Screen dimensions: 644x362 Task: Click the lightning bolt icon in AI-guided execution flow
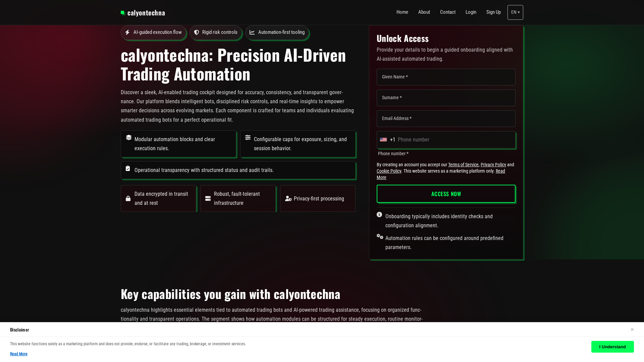pyautogui.click(x=127, y=33)
